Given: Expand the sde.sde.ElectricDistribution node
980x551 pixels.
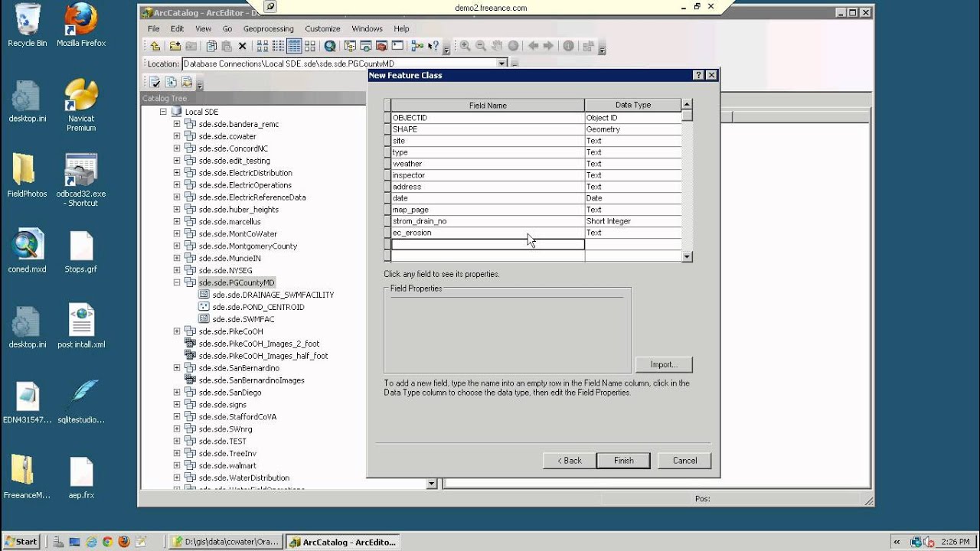Looking at the screenshot, I should [x=177, y=173].
